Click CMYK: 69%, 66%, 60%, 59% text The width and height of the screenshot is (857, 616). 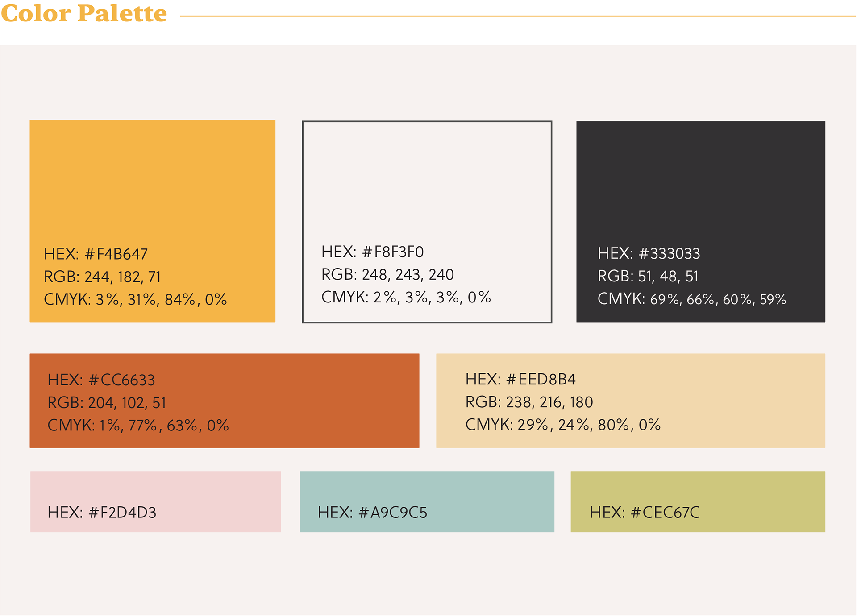692,299
